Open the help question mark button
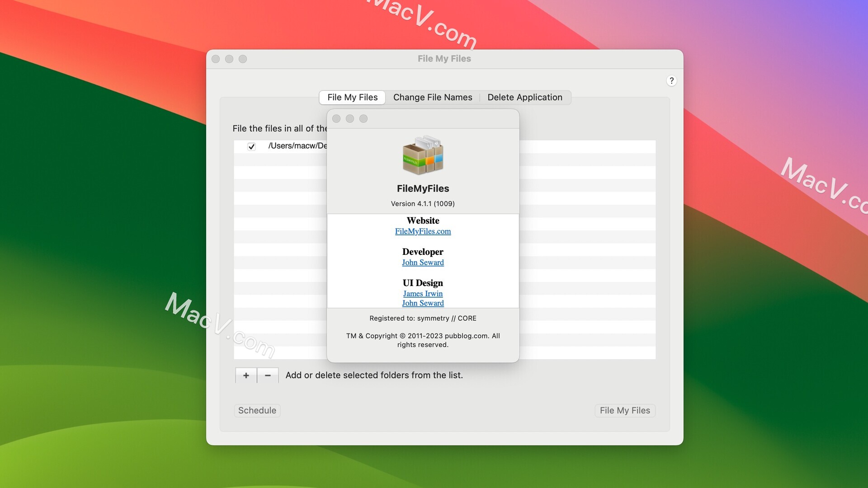The image size is (868, 488). pyautogui.click(x=671, y=80)
